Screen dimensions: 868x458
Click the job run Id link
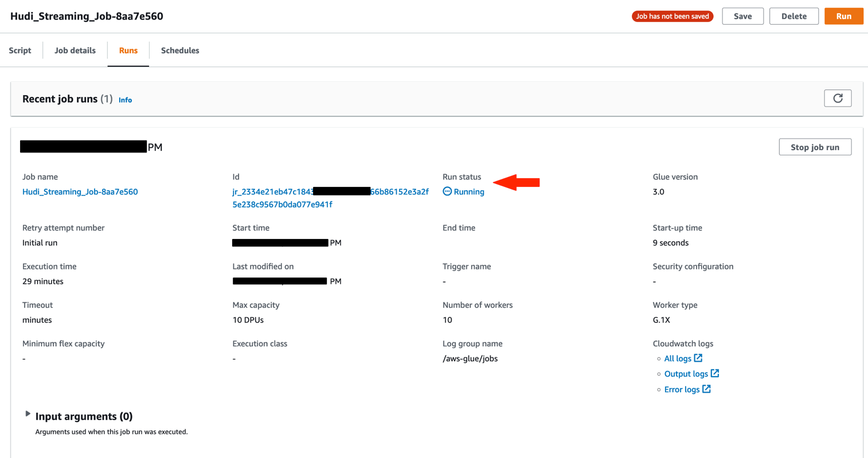click(330, 198)
